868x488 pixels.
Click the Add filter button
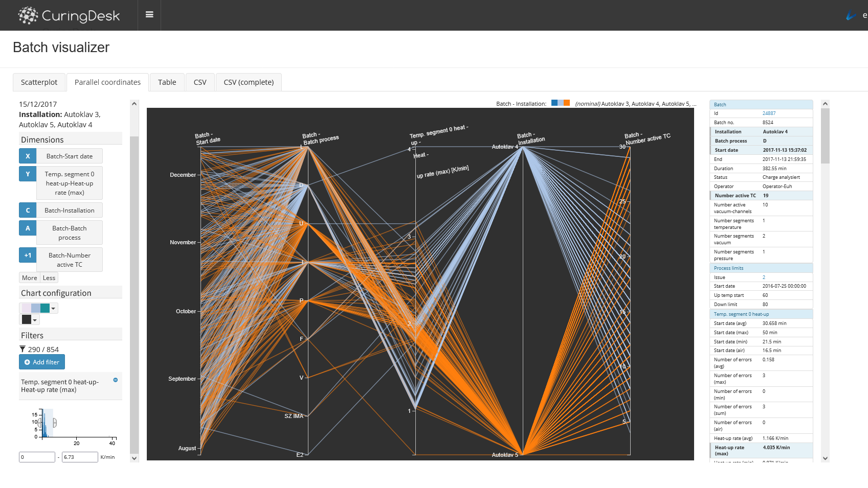click(x=42, y=362)
